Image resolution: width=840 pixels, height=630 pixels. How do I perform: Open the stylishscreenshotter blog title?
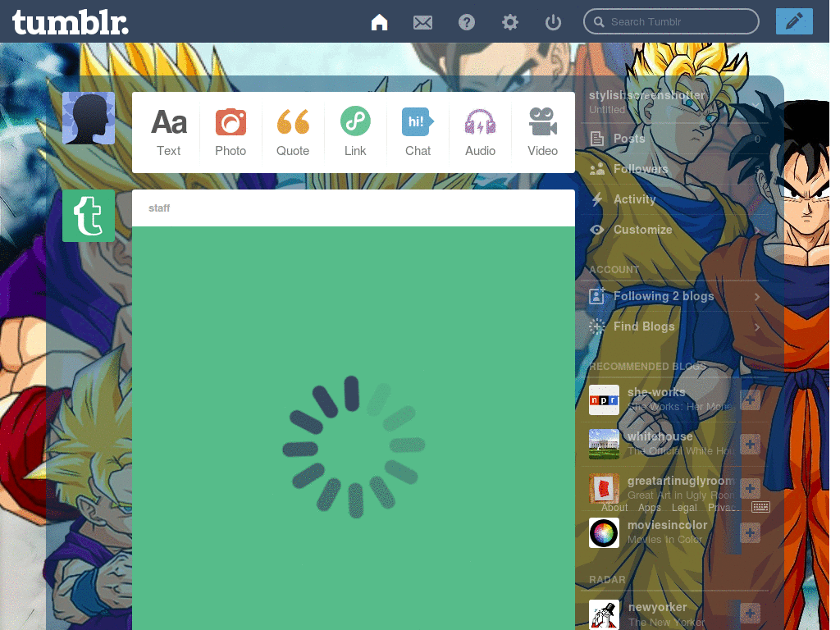[x=646, y=95]
